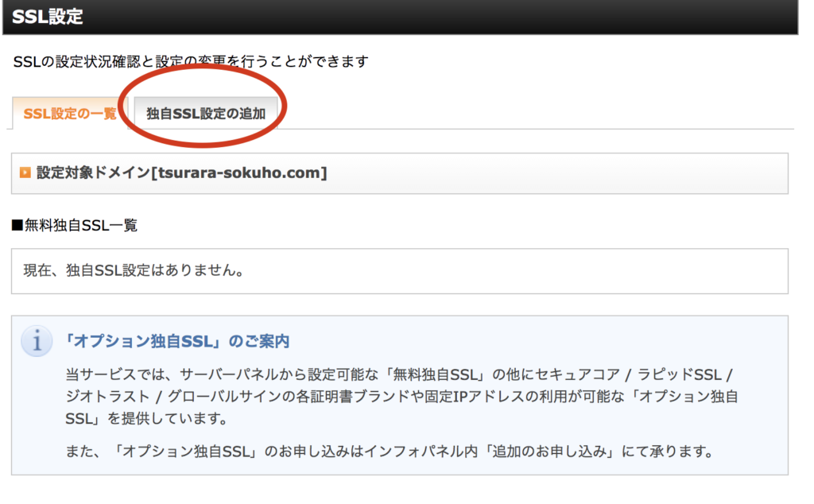Click the SSL設定 header title
Viewport: 814px width, 504px height.
coord(48,16)
